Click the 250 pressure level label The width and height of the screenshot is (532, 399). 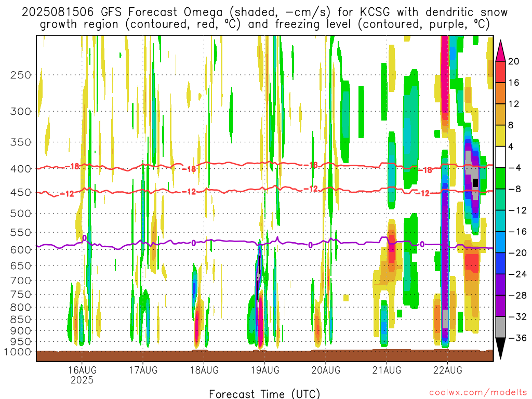click(21, 75)
